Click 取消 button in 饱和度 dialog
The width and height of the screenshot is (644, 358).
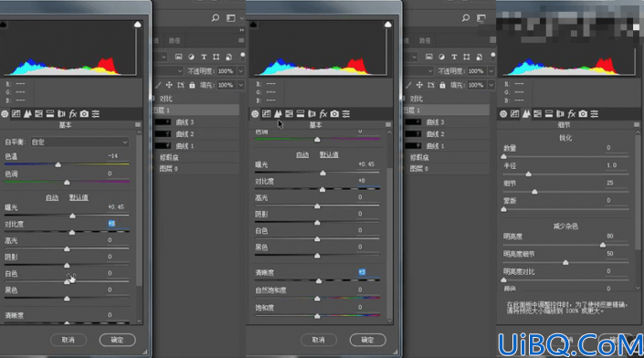coord(318,340)
